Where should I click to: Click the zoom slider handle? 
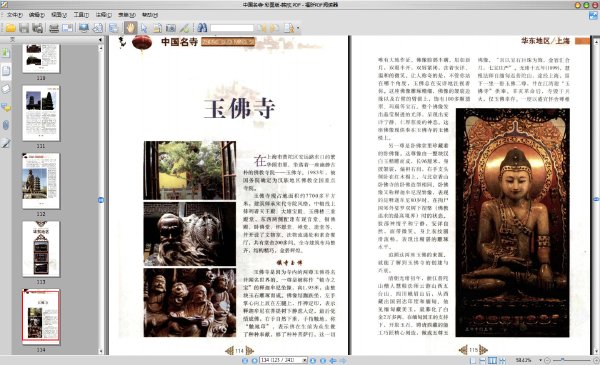[x=562, y=360]
